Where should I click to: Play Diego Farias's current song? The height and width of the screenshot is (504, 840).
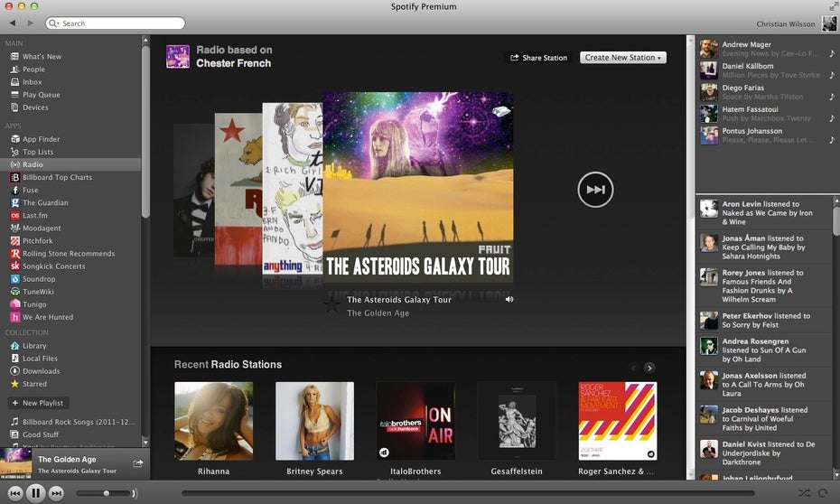point(832,97)
